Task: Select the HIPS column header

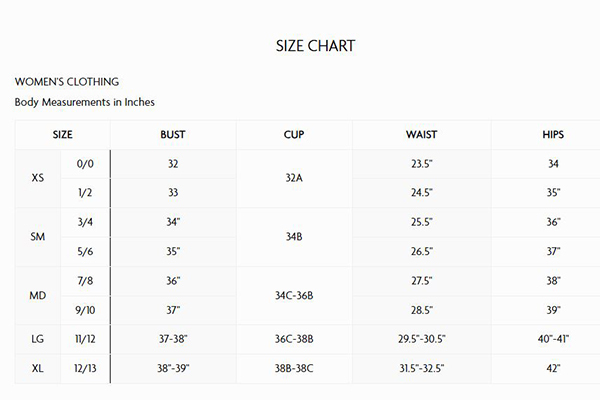Action: 553,135
